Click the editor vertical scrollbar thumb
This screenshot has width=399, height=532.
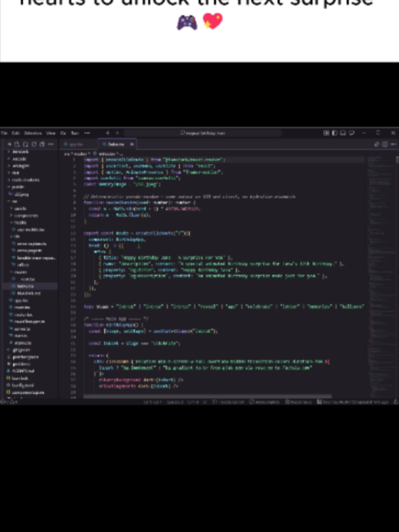pyautogui.click(x=397, y=160)
